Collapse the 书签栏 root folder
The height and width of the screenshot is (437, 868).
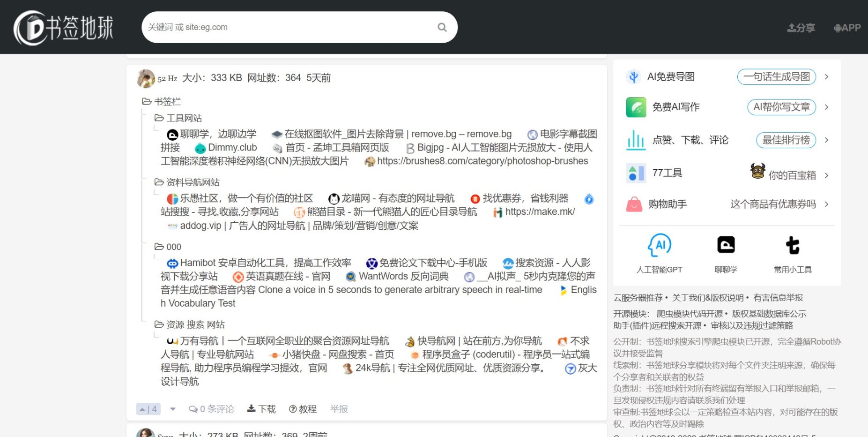click(x=161, y=101)
